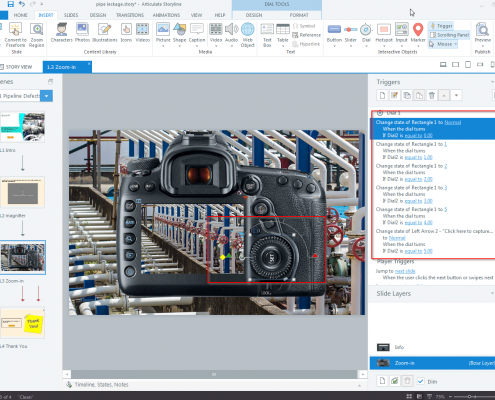Click the 'equal to' link beside 1.00

[x=413, y=157]
